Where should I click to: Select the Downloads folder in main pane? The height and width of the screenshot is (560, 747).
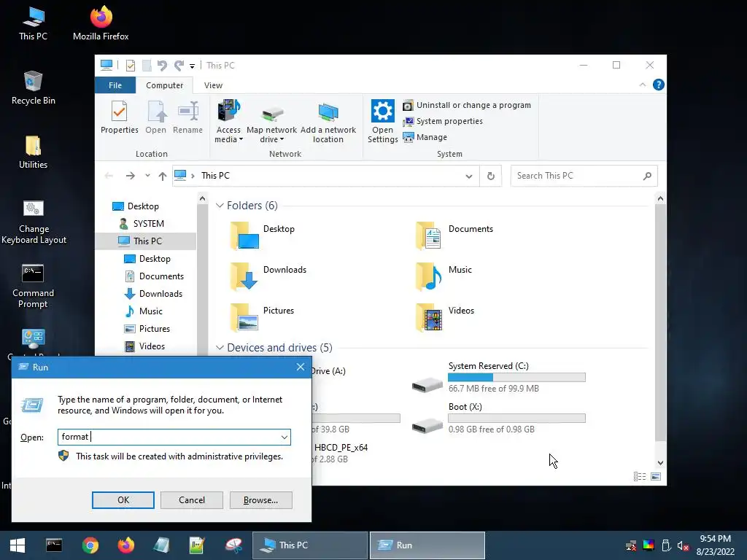click(x=268, y=276)
